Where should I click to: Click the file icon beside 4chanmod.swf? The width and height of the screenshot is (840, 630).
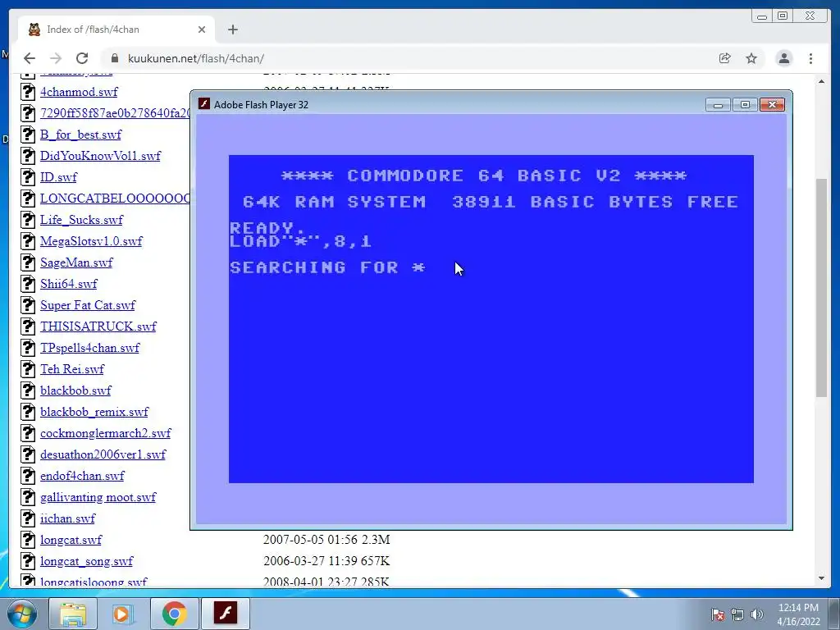point(28,92)
